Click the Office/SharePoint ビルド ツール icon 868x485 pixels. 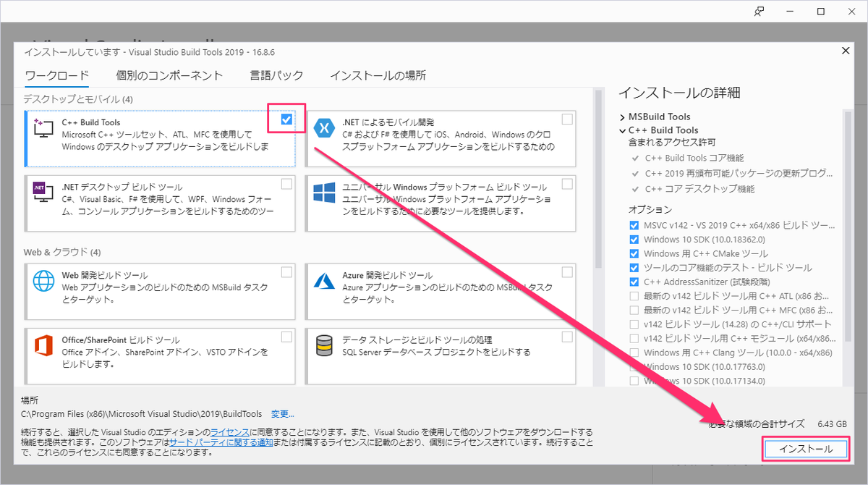tap(43, 344)
